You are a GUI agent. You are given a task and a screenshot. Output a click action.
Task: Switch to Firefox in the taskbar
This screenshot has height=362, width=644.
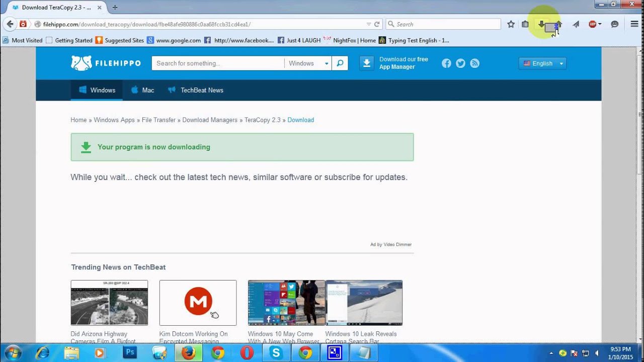[188, 353]
